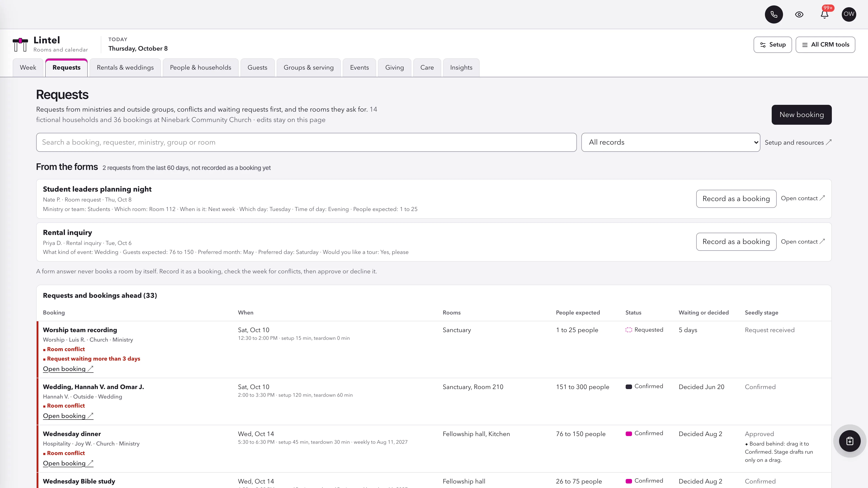
Task: Click Confirmed status swatch for Wedding row
Action: click(629, 387)
